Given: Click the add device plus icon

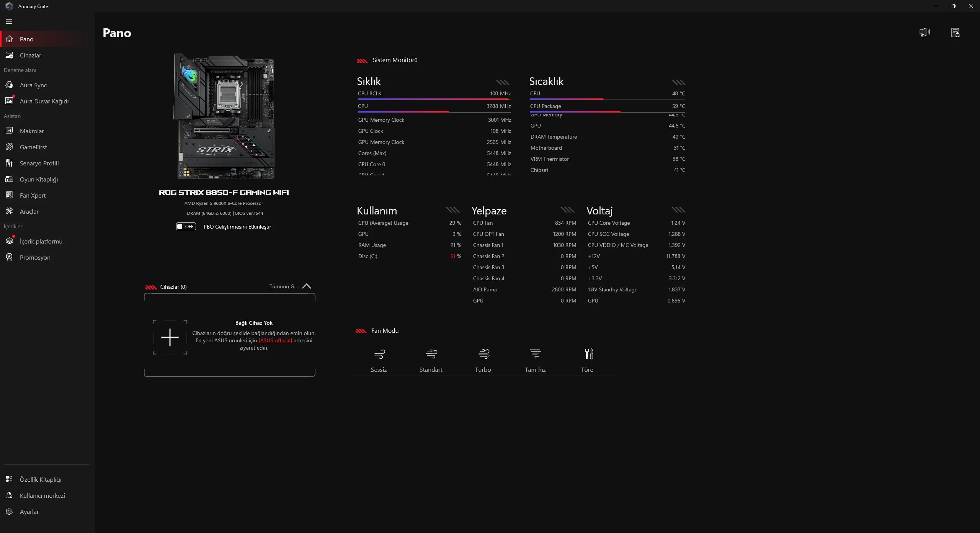Looking at the screenshot, I should (x=170, y=337).
